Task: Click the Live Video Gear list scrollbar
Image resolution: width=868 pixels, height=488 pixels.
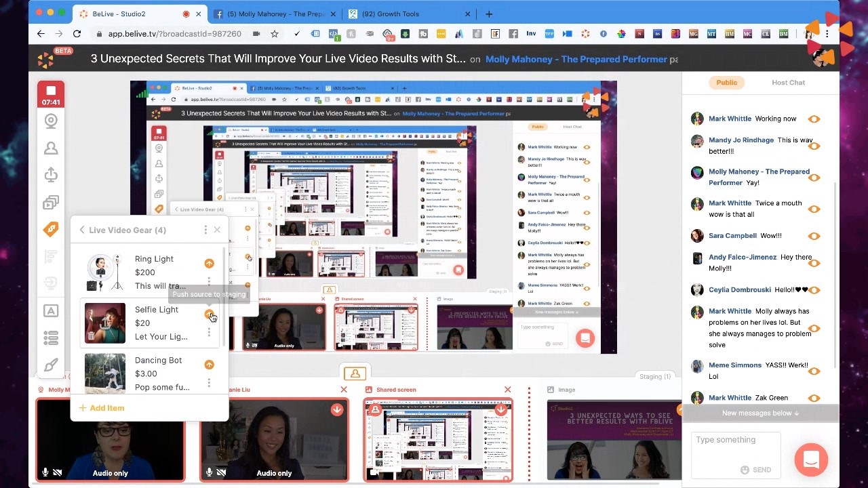Action: (224, 298)
